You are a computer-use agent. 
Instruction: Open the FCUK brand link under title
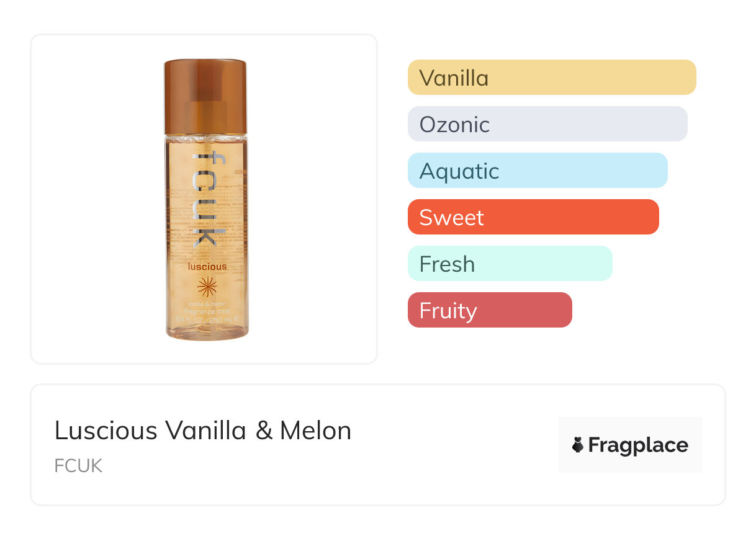[78, 466]
